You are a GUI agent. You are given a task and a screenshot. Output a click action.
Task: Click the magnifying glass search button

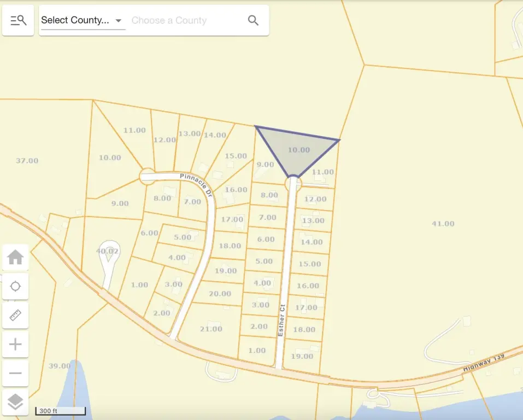[x=253, y=20]
